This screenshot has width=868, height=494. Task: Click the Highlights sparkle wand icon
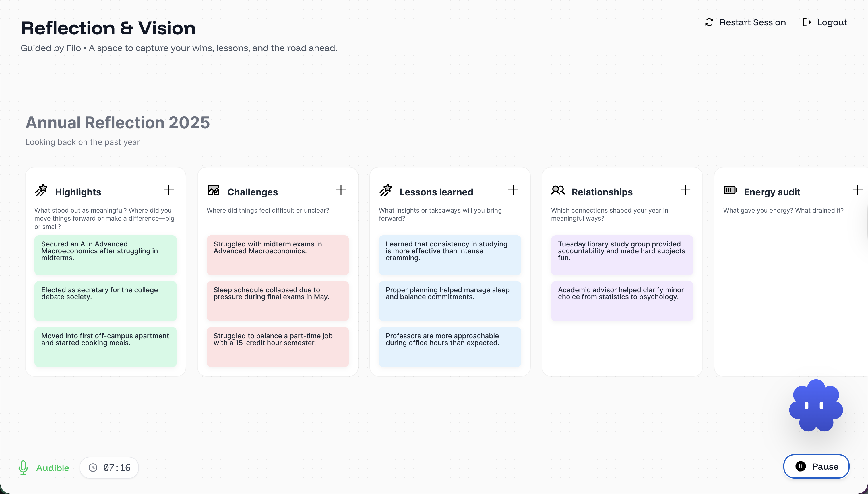[x=41, y=190]
